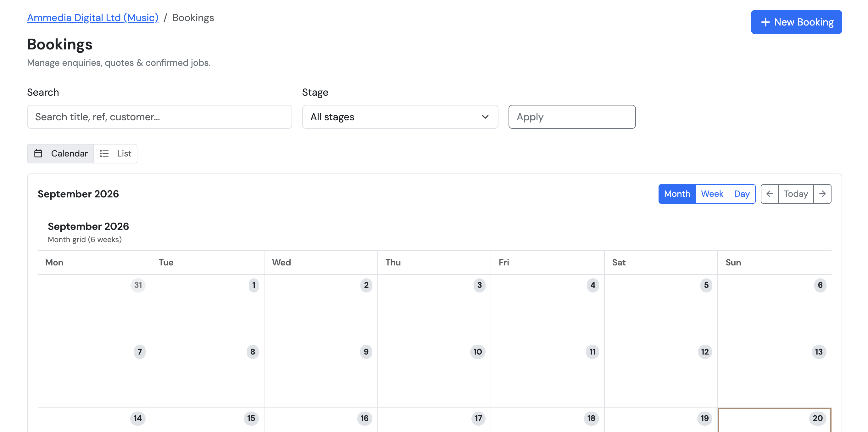Open the Ammedia Digital Ltd (Music) breadcrumb link
This screenshot has width=868, height=432.
tap(93, 18)
